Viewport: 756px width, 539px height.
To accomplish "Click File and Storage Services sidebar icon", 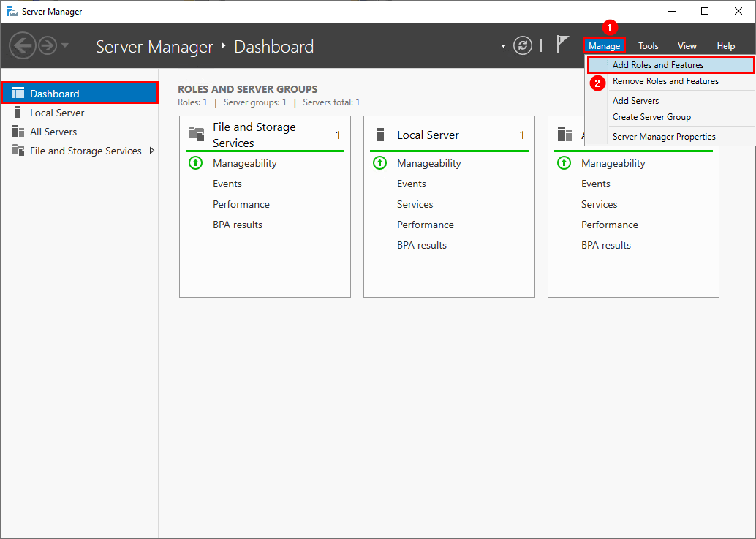I will click(18, 150).
